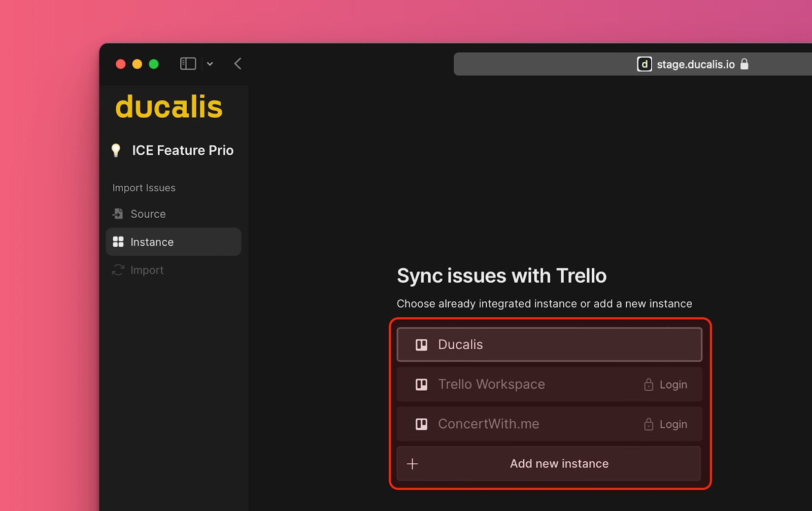Open Source from the Import Issues menu
This screenshot has height=511, width=812.
[148, 214]
